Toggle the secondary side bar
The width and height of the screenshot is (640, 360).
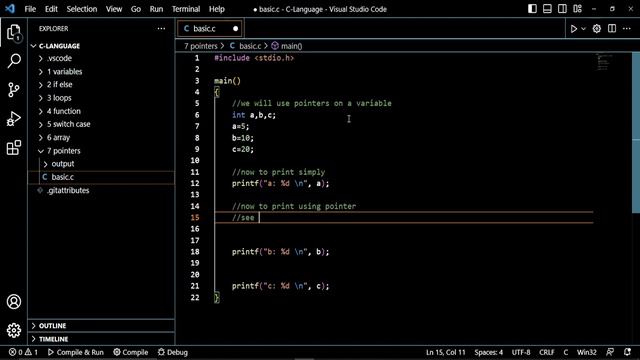click(x=562, y=9)
